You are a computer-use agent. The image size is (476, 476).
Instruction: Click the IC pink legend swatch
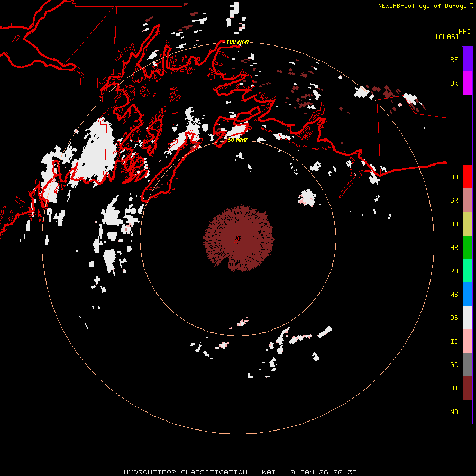(x=467, y=341)
